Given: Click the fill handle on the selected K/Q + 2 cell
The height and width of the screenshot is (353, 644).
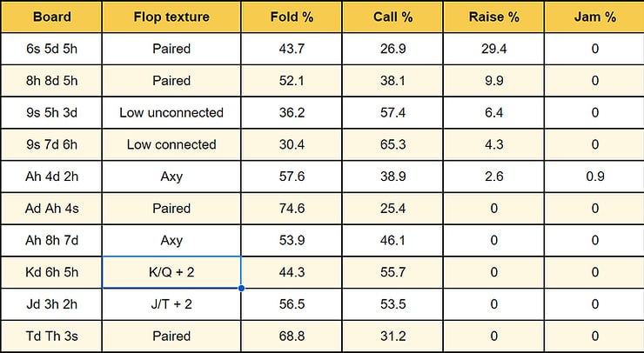Looking at the screenshot, I should click(240, 288).
